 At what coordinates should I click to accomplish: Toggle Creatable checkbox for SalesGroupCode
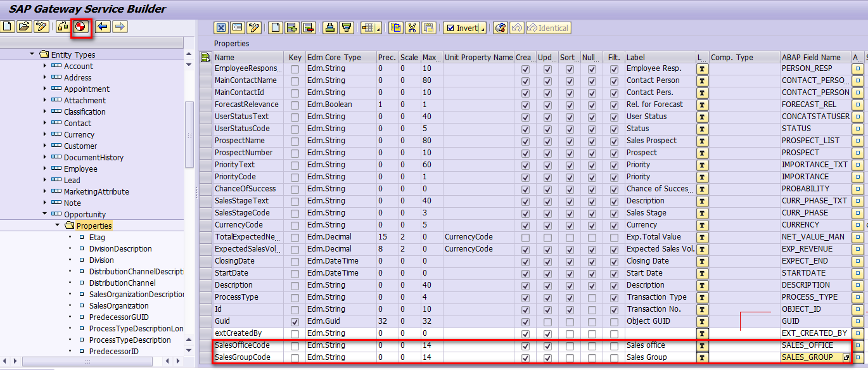click(x=525, y=358)
